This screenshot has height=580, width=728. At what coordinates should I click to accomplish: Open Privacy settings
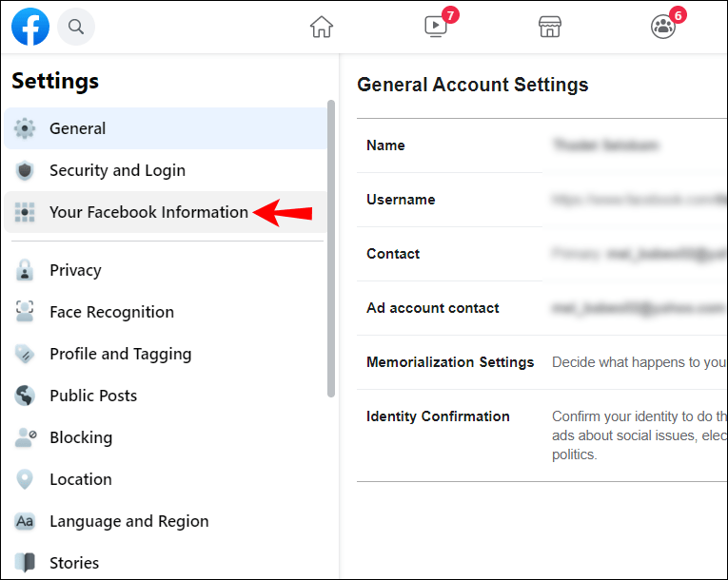coord(166,270)
